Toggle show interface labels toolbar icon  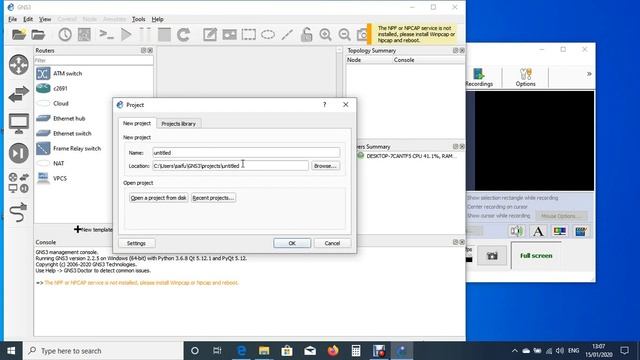tap(84, 34)
